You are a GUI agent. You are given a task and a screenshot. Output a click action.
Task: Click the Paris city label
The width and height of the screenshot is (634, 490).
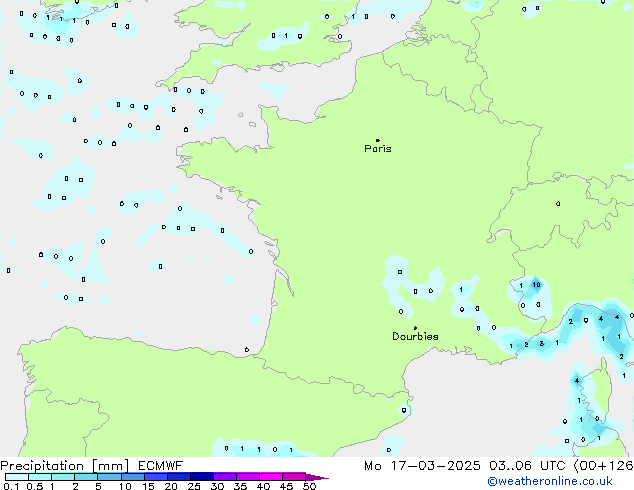[378, 149]
